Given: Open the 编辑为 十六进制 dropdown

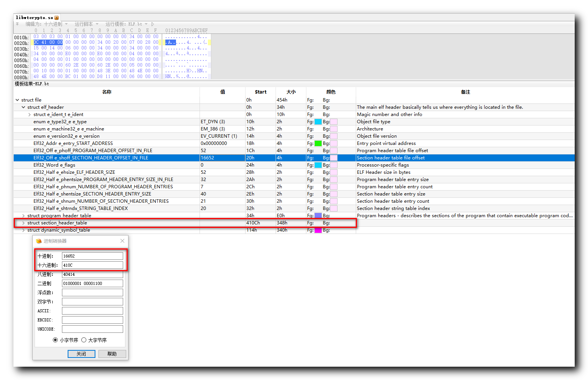Looking at the screenshot, I should tap(46, 24).
